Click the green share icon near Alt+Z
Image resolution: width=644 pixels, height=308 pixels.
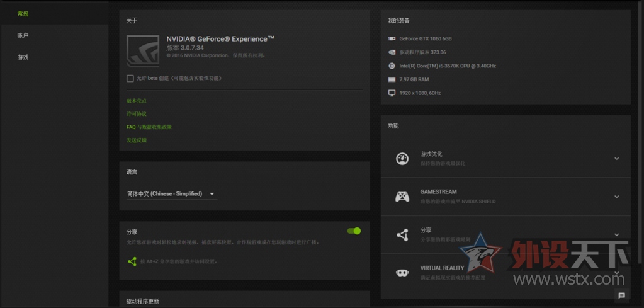pyautogui.click(x=132, y=261)
